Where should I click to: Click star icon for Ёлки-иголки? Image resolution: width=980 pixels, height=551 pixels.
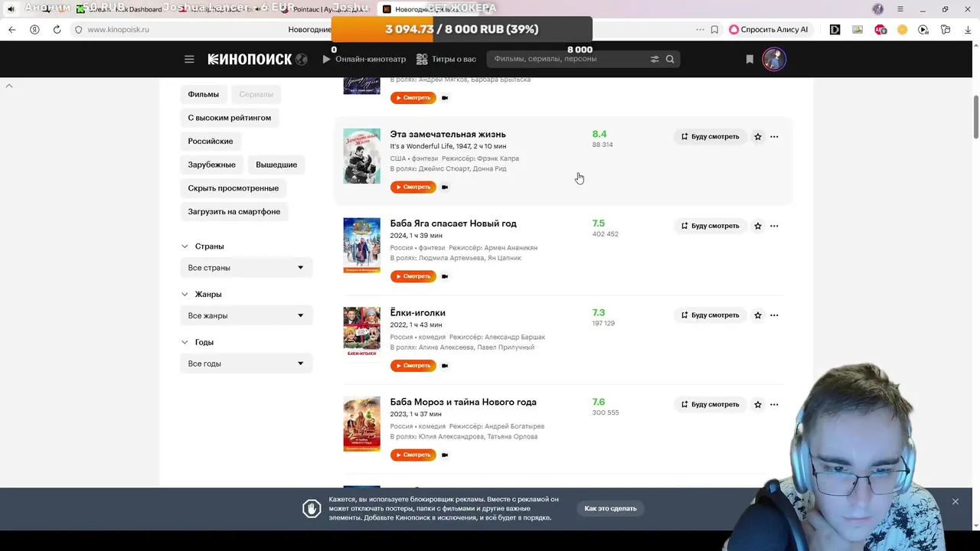click(758, 315)
